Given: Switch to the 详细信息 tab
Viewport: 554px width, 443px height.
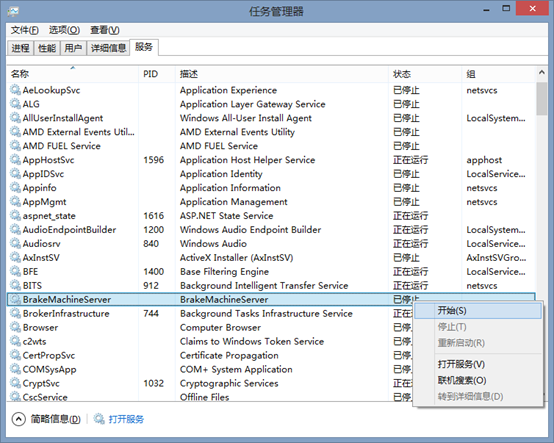Looking at the screenshot, I should click(108, 48).
